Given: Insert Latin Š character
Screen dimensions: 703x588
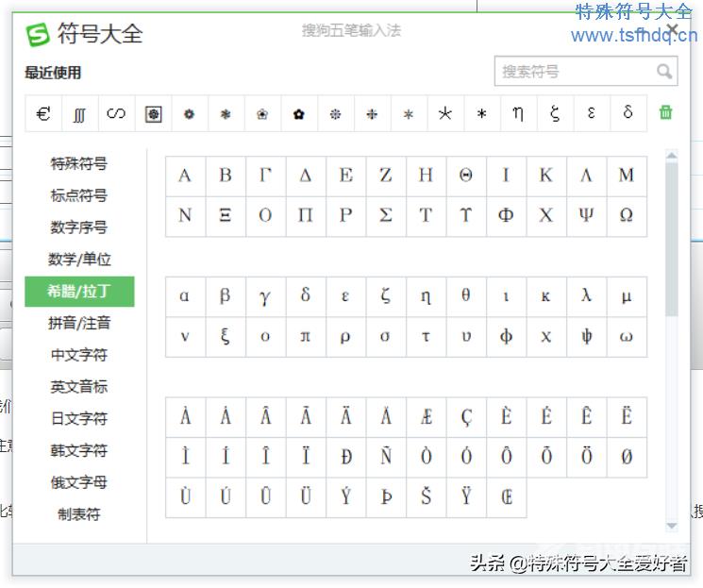Looking at the screenshot, I should tap(426, 497).
